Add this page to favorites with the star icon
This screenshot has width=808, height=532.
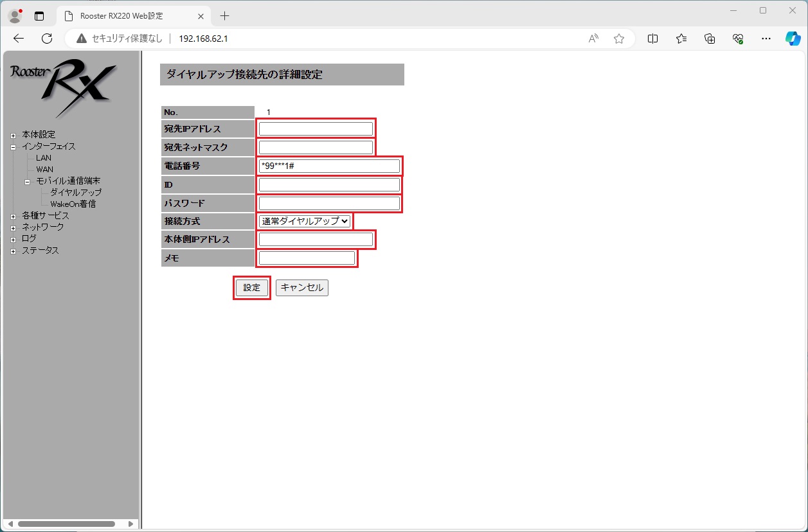(x=619, y=39)
